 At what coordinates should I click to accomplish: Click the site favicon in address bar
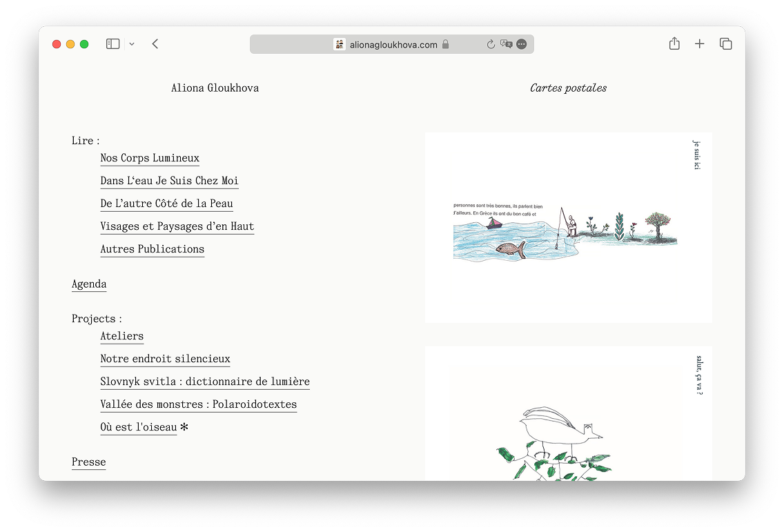(x=340, y=44)
